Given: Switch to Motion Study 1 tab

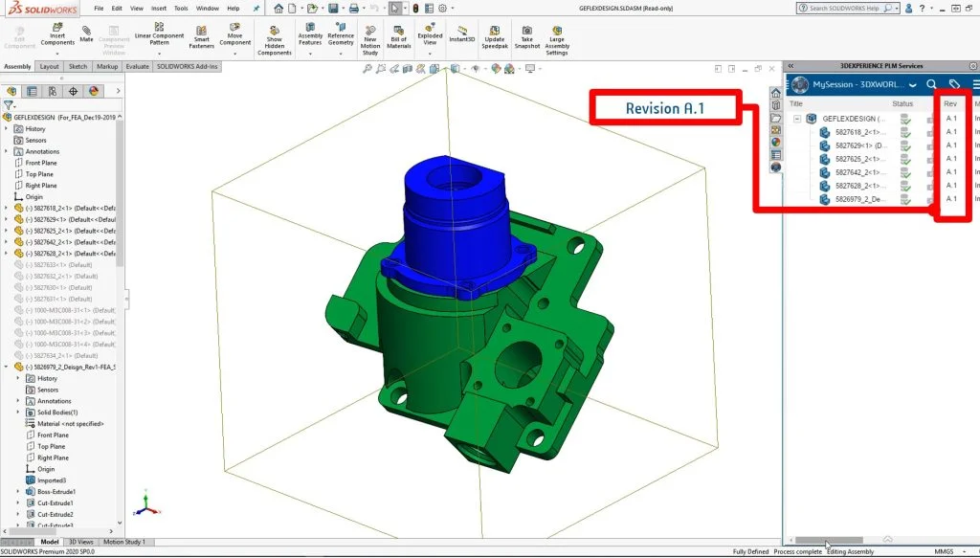Looking at the screenshot, I should [123, 542].
